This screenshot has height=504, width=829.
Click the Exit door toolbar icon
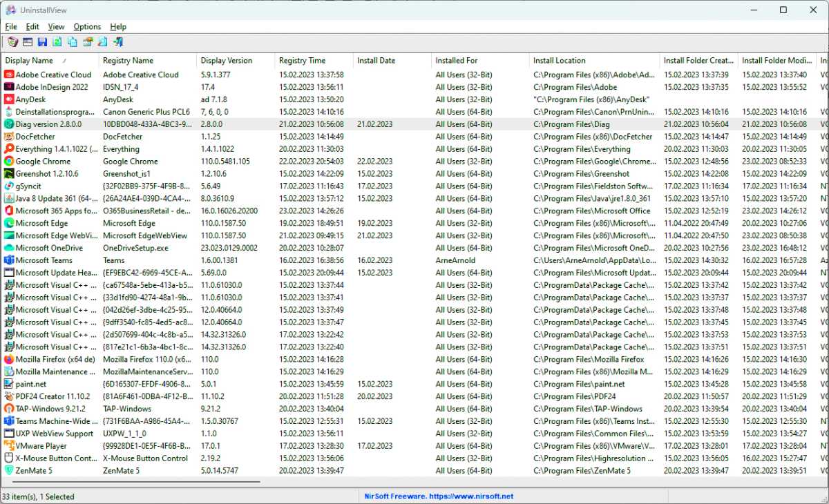tap(118, 42)
